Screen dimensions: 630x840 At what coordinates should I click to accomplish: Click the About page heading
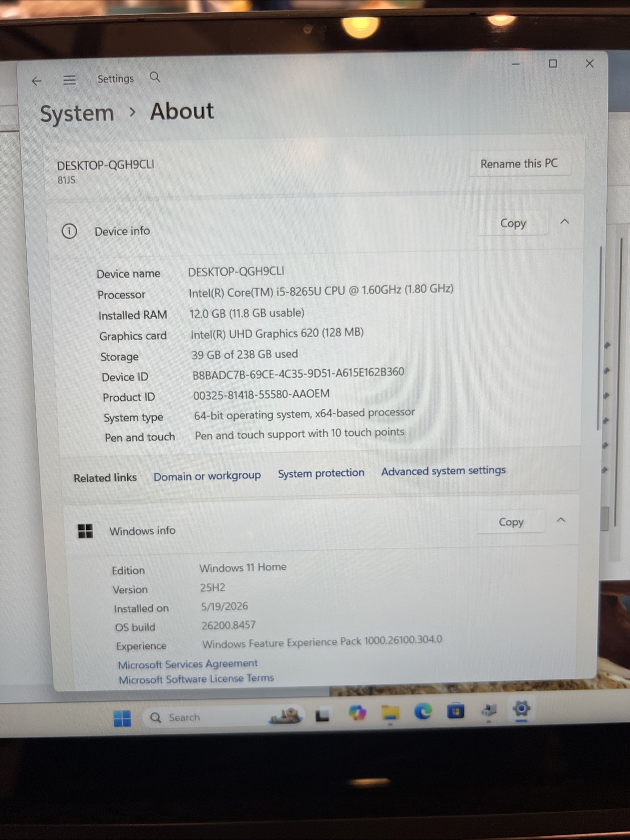[x=182, y=111]
